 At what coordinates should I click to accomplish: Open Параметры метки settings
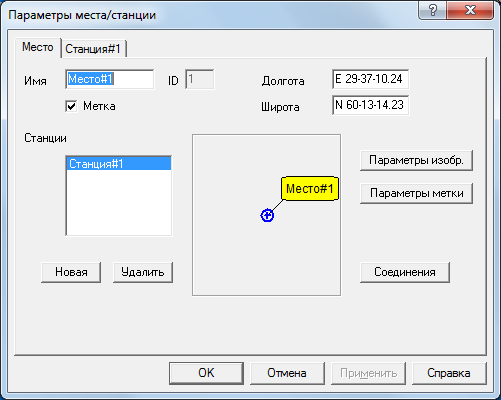click(x=416, y=193)
